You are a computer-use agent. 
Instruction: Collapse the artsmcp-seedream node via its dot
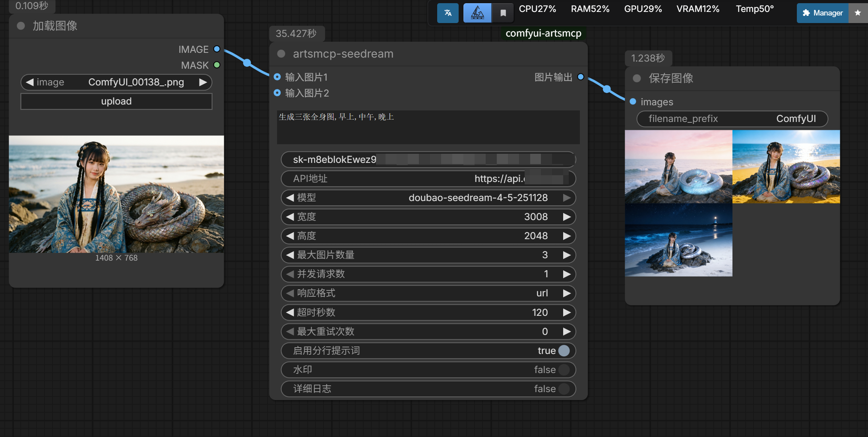(281, 54)
